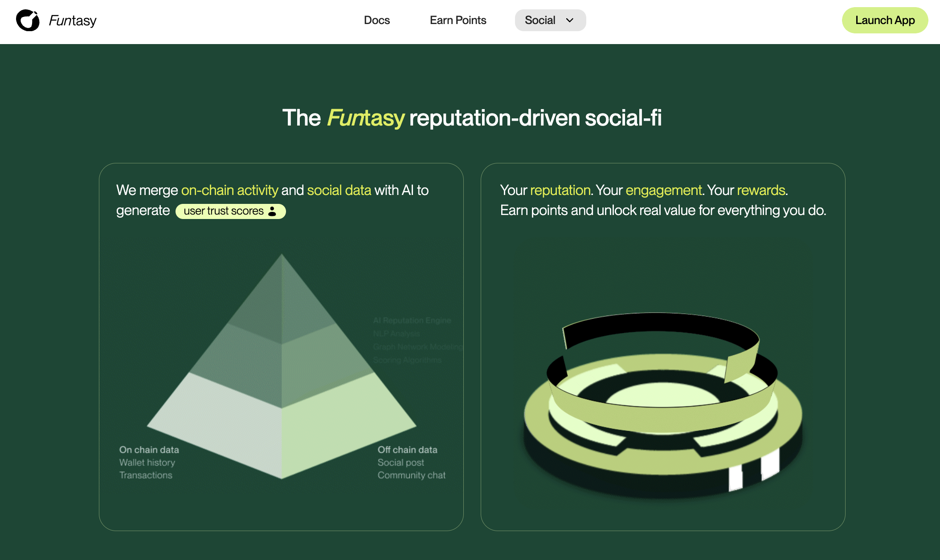Screen dimensions: 940x560
Task: Click the person icon in trust scores badge
Action: click(x=272, y=211)
